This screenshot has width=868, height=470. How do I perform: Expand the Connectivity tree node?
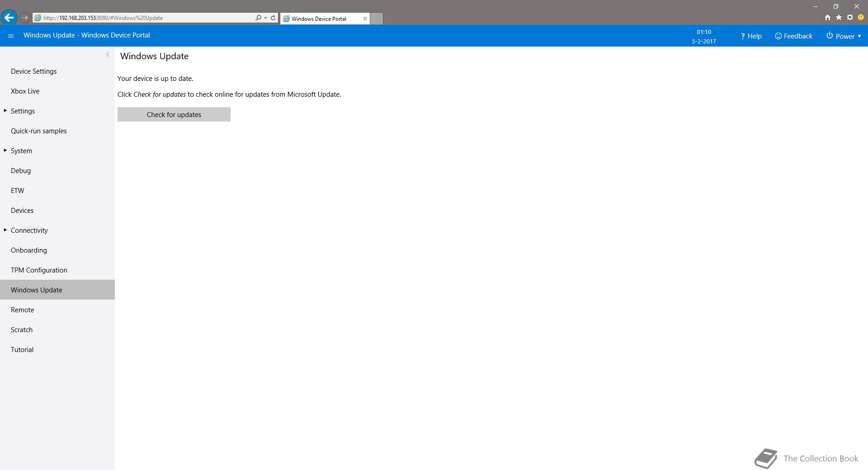5,230
